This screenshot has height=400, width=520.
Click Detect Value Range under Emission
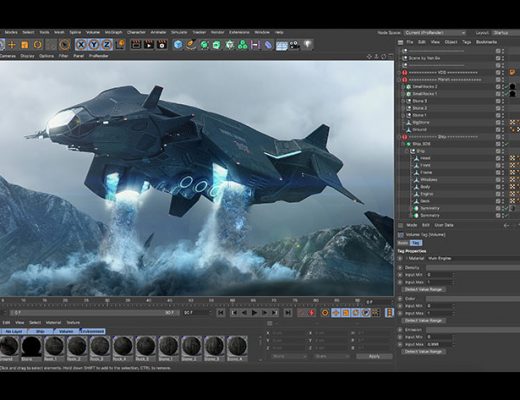tap(424, 351)
